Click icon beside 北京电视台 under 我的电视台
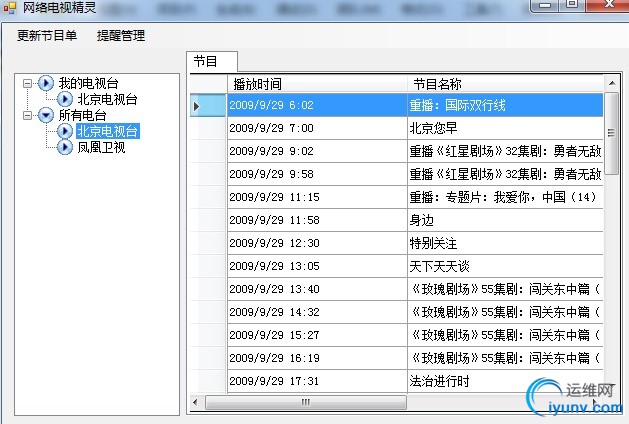The width and height of the screenshot is (629, 424). (65, 99)
